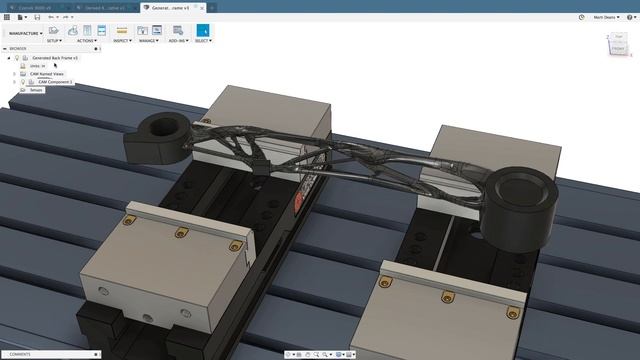Viewport: 640px width, 360px height.
Task: Open the undo history dropdown arrow
Action: 57,17
